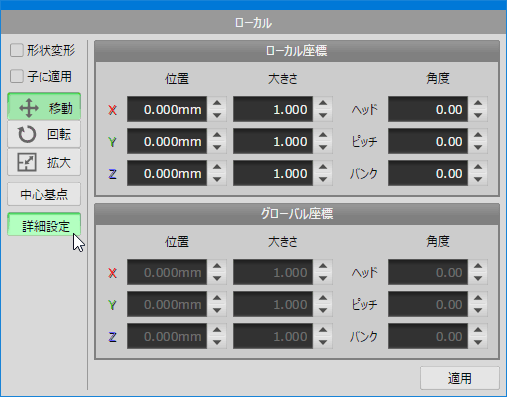Increase global size Z with up arrow
Viewport: 507px width, 397px height.
click(x=323, y=330)
